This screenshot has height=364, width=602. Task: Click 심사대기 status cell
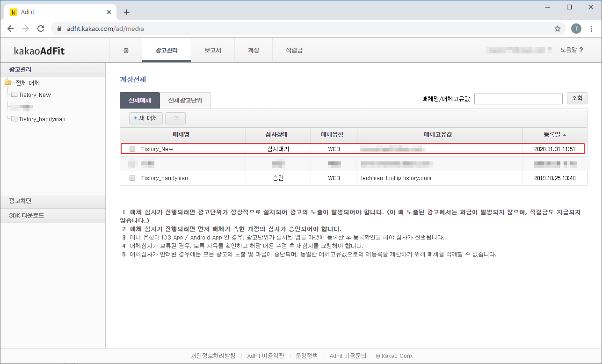click(x=278, y=149)
